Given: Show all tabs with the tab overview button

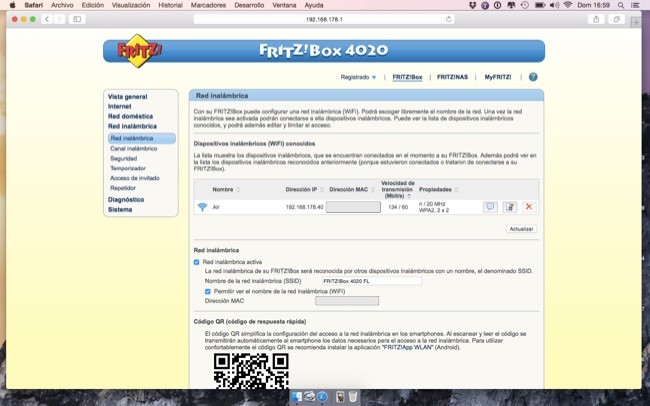Looking at the screenshot, I should pyautogui.click(x=617, y=19).
